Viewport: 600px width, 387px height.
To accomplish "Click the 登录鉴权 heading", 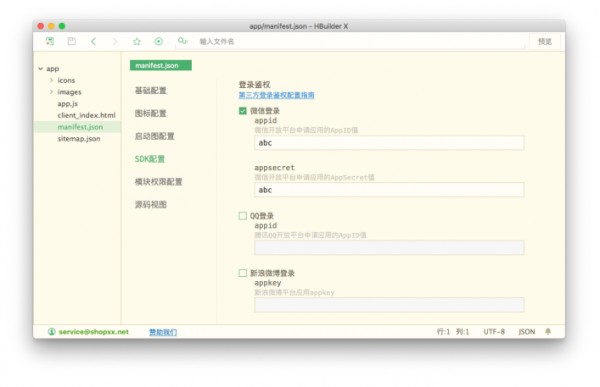I will [254, 85].
